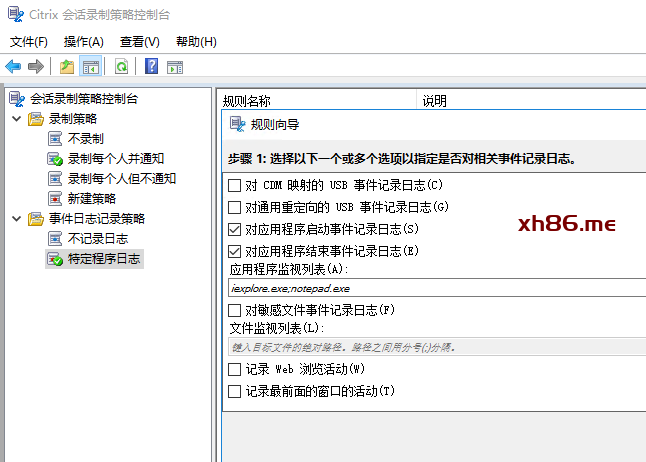Select the 不记录日志 policy item
The height and width of the screenshot is (462, 646).
tap(97, 239)
